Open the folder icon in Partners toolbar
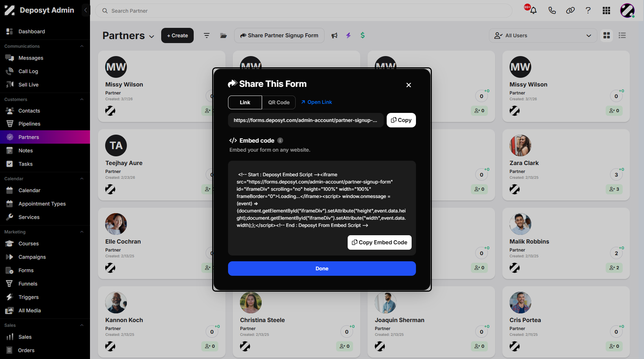Image resolution: width=644 pixels, height=359 pixels. pos(223,35)
